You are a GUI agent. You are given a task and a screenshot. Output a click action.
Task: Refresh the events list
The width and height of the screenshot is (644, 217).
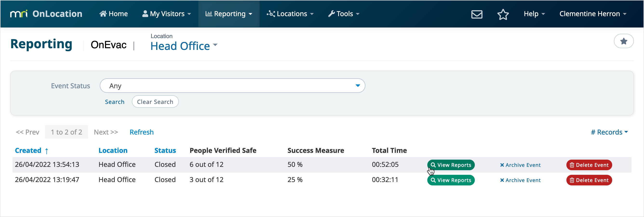[x=141, y=132]
